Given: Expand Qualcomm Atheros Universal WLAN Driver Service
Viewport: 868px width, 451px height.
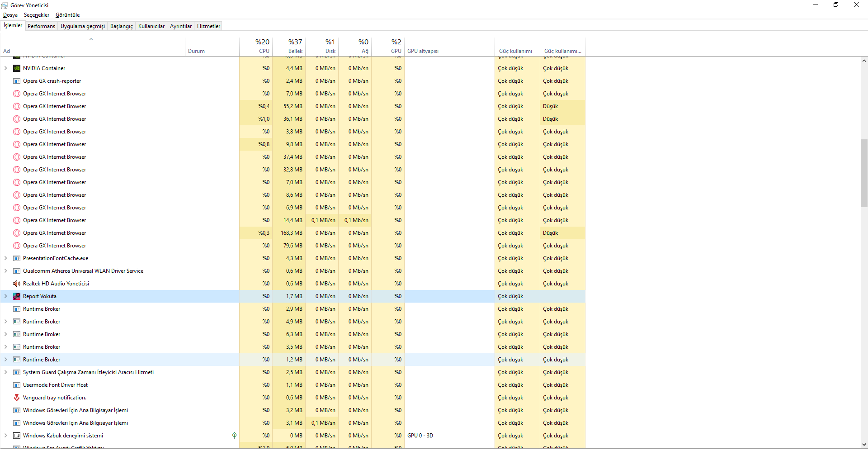Looking at the screenshot, I should 5,271.
